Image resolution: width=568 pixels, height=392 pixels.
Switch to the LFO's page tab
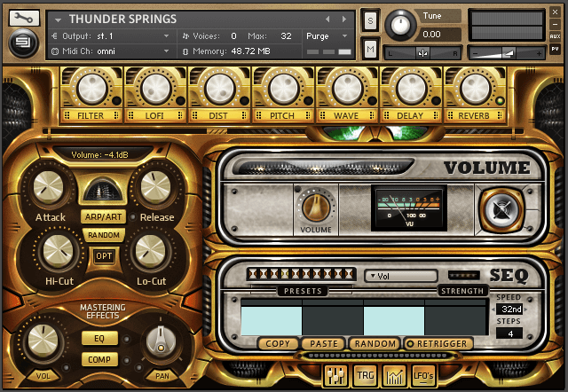click(x=423, y=376)
